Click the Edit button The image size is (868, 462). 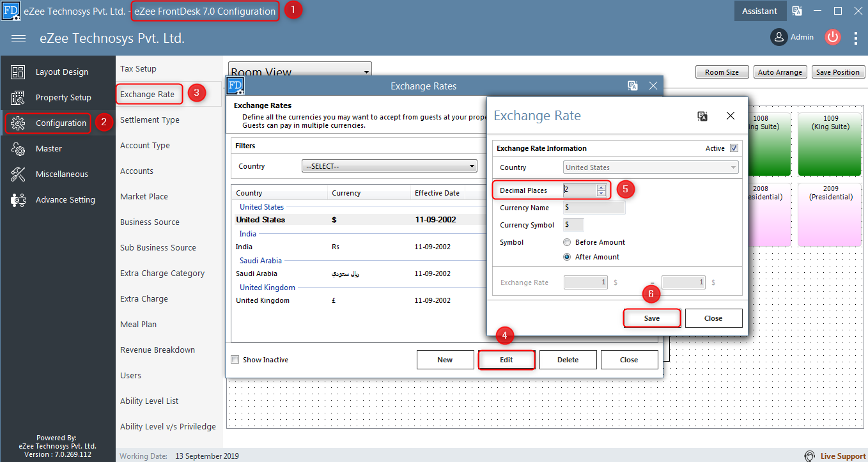tap(506, 360)
